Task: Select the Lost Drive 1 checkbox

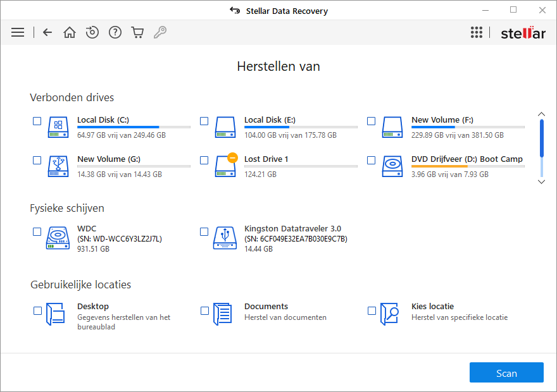Action: pos(204,161)
